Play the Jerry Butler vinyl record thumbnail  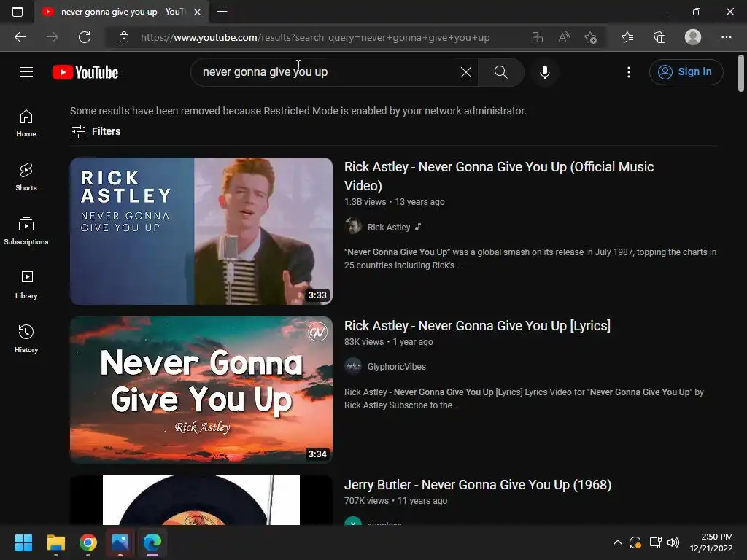pos(201,500)
